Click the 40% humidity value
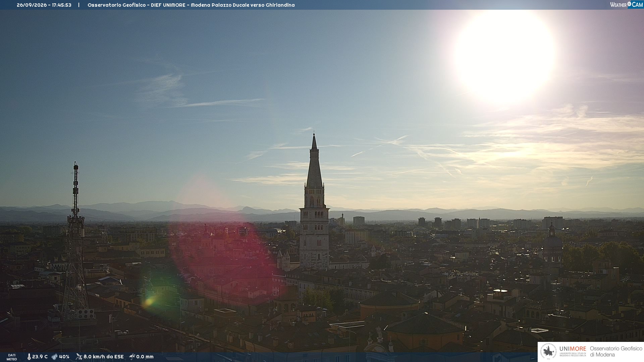 pos(64,357)
